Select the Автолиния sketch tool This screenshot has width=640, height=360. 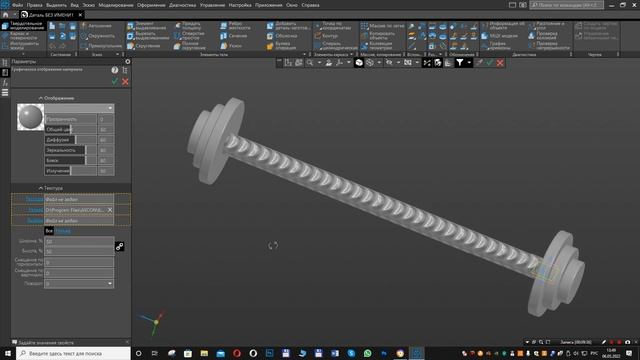coord(97,26)
